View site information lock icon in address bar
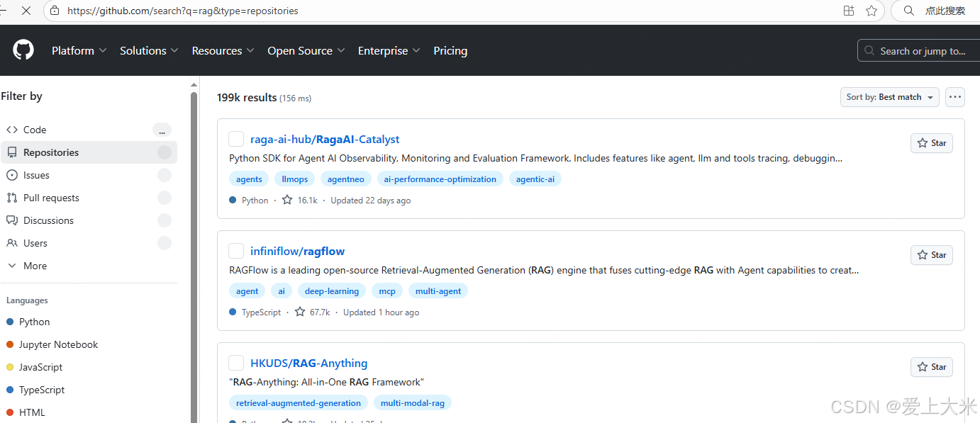The height and width of the screenshot is (423, 980). pyautogui.click(x=55, y=11)
